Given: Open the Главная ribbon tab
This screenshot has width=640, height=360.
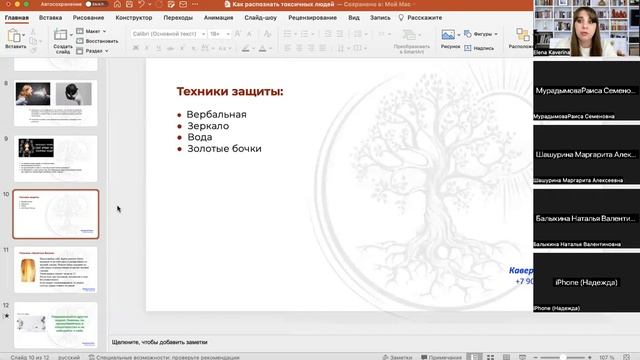Looking at the screenshot, I should point(17,18).
